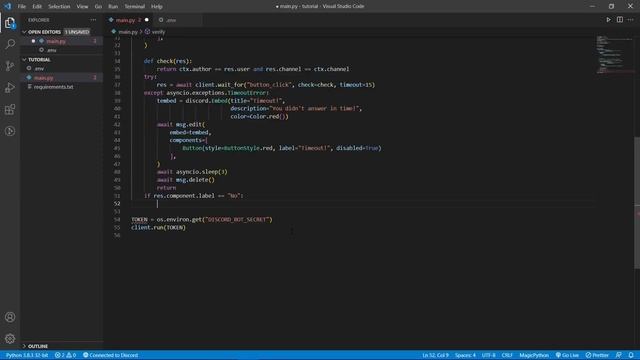
Task: Click Connected to Discord status item
Action: (111, 355)
